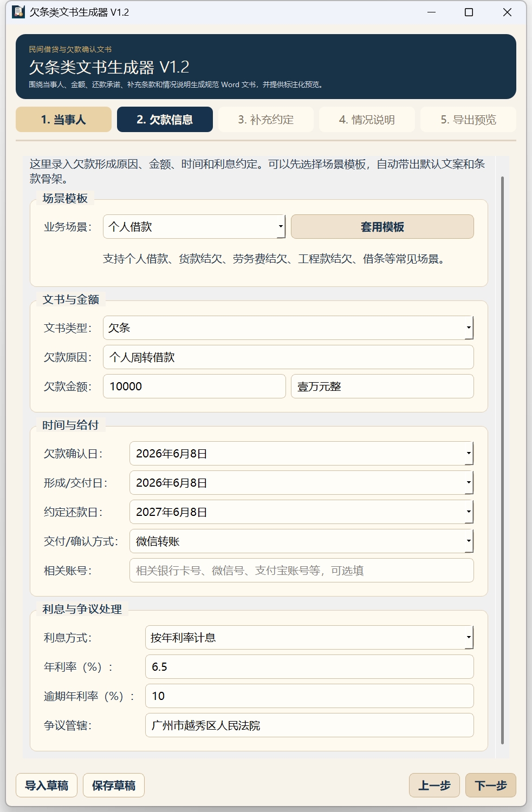Go to the 4. 情况说明 tab
Screen dimensions: 532x812
367,120
